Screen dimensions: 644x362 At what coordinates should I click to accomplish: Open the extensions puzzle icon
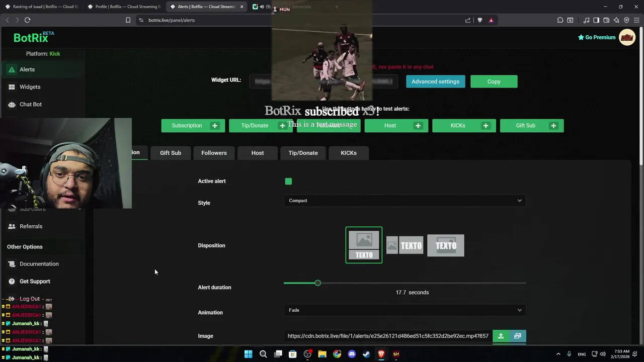pos(560,20)
